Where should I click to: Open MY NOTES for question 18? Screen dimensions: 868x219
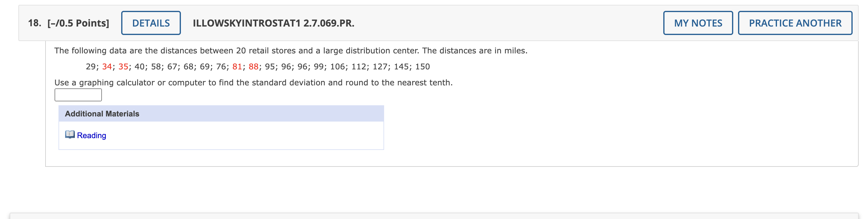[x=697, y=23]
